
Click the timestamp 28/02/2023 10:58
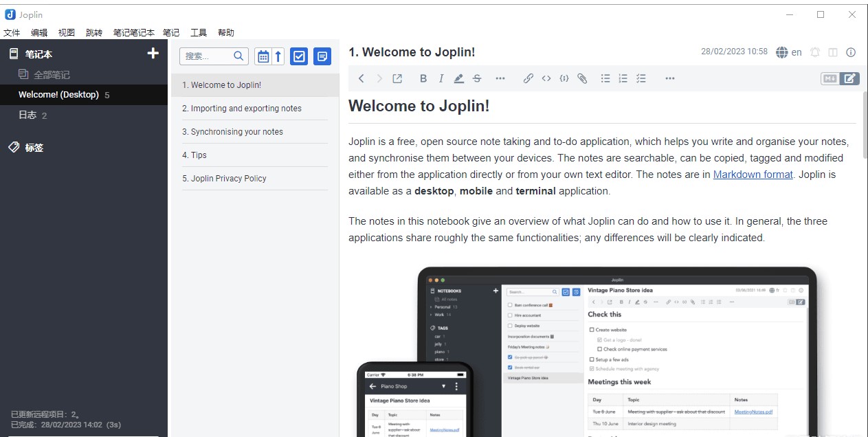tap(734, 52)
